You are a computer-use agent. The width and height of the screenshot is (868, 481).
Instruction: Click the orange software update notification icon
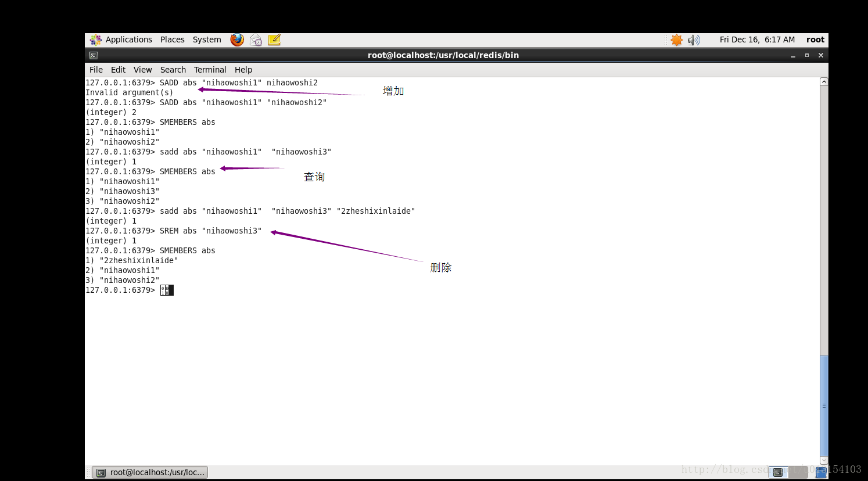676,40
